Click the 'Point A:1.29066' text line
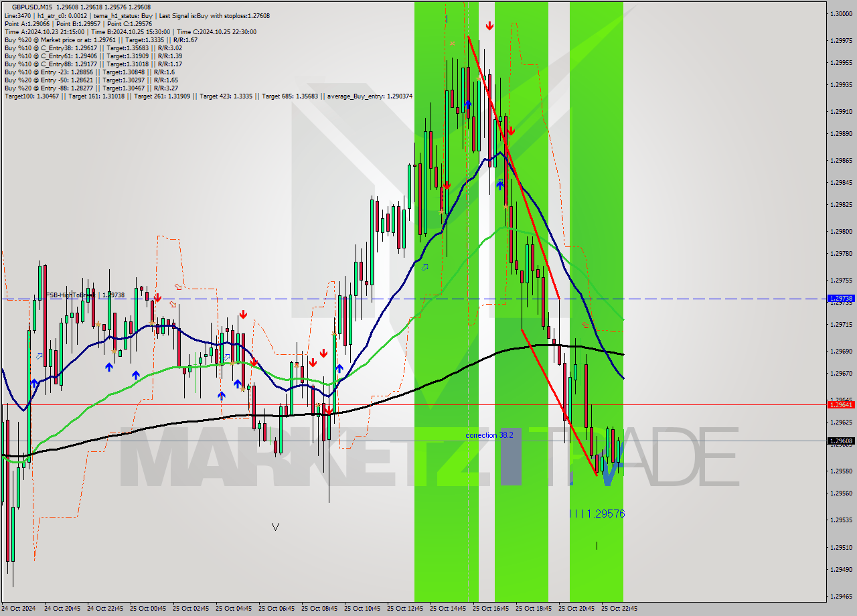Viewport: 857px width, 616px height. (78, 23)
